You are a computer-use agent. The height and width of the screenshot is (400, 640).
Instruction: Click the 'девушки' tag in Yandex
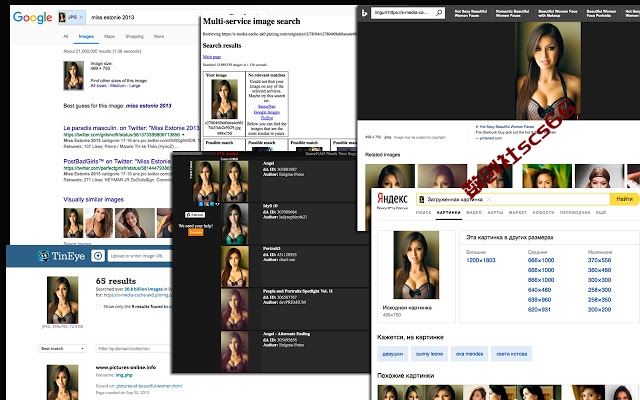coord(393,354)
